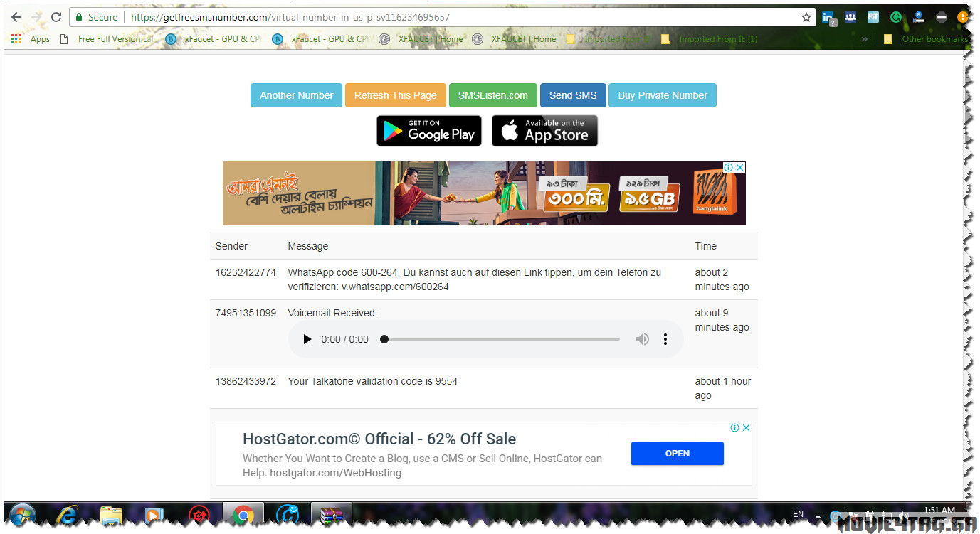Open AdChoices info icon on HostGator ad

click(x=735, y=428)
